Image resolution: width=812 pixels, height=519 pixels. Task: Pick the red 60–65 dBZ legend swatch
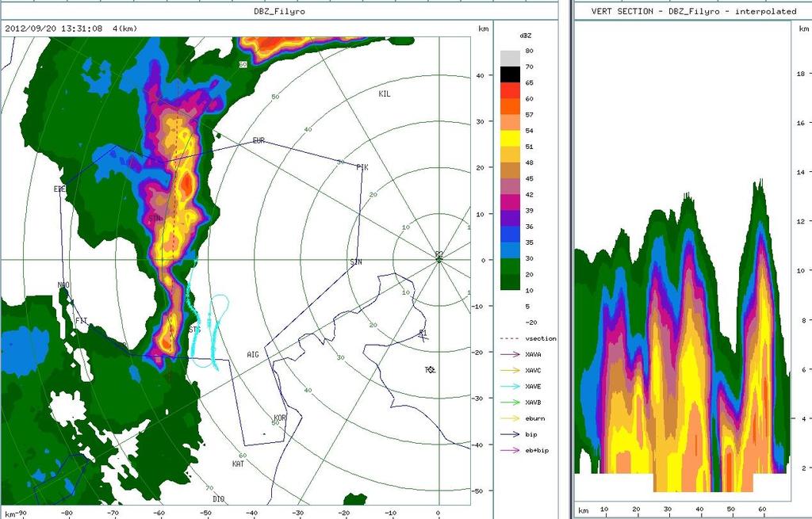pos(510,90)
